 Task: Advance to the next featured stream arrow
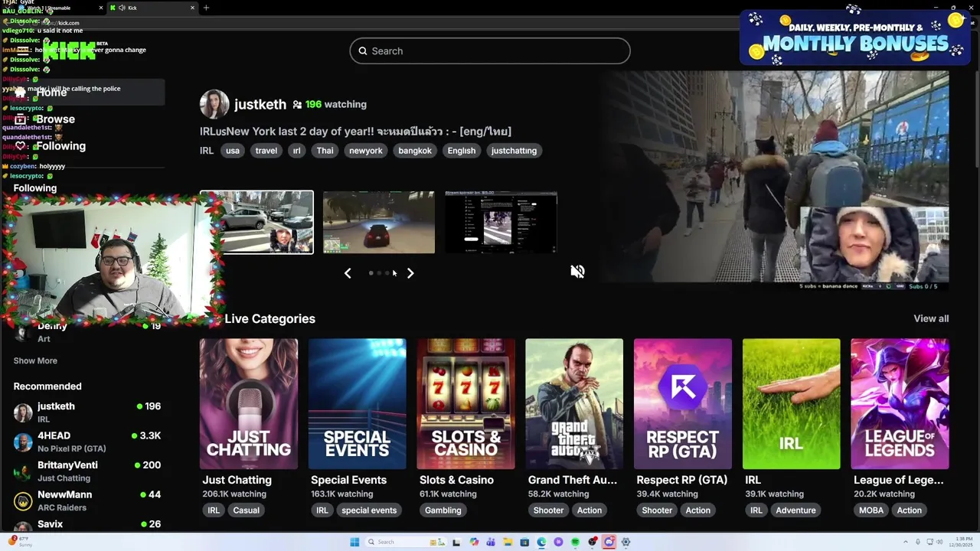410,273
